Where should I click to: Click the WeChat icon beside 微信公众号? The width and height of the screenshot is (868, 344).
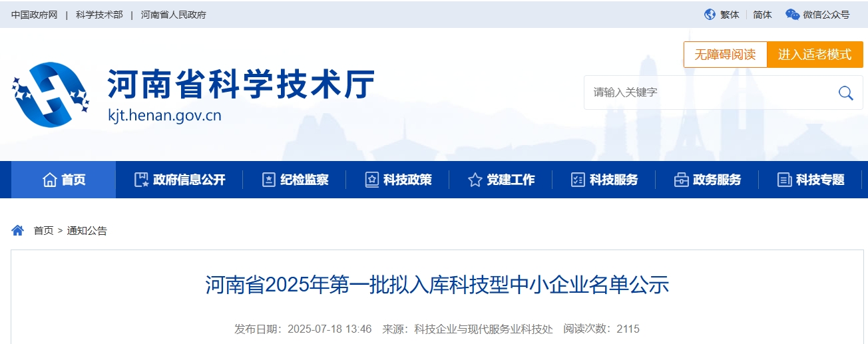click(x=792, y=14)
